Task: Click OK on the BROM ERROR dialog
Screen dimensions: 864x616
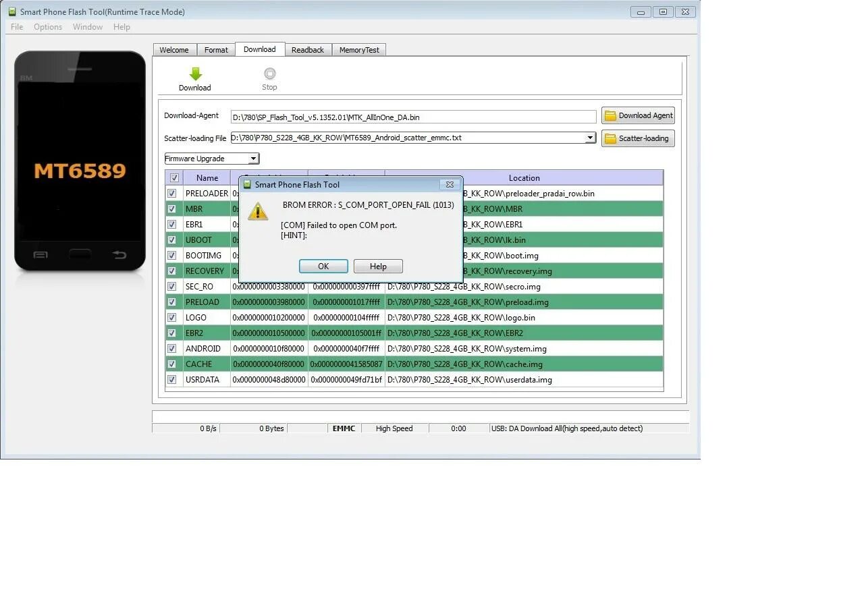Action: tap(323, 266)
